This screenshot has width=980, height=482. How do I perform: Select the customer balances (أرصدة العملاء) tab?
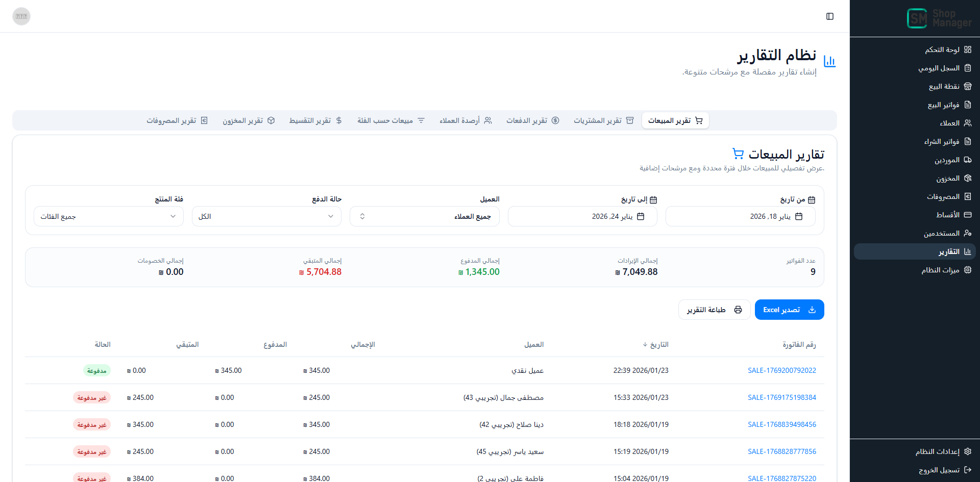pos(465,120)
